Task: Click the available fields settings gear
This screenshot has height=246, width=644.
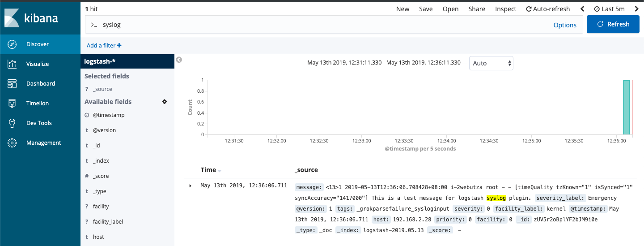Action: point(165,102)
